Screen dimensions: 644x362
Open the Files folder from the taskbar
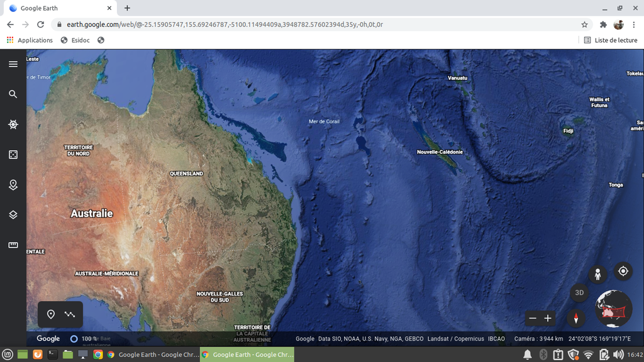click(68, 354)
